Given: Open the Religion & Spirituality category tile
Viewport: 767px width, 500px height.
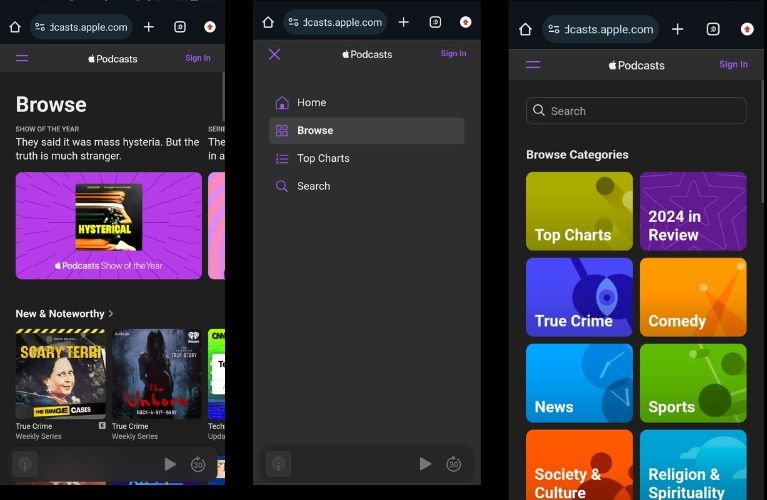Looking at the screenshot, I should pos(693,464).
